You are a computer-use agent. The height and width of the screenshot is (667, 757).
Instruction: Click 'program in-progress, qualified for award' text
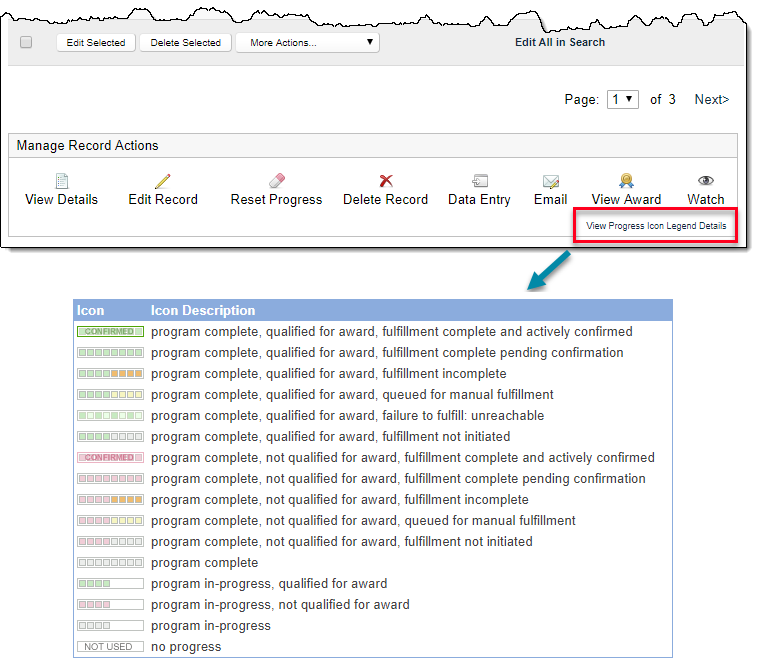[x=269, y=584]
